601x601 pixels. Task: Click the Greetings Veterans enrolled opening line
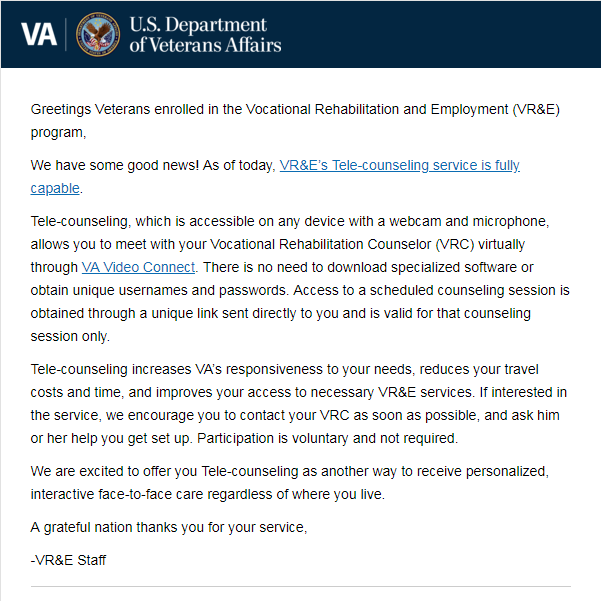(x=295, y=121)
